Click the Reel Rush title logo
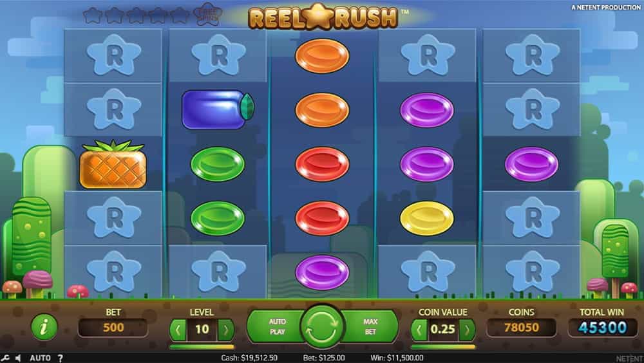 (x=323, y=17)
